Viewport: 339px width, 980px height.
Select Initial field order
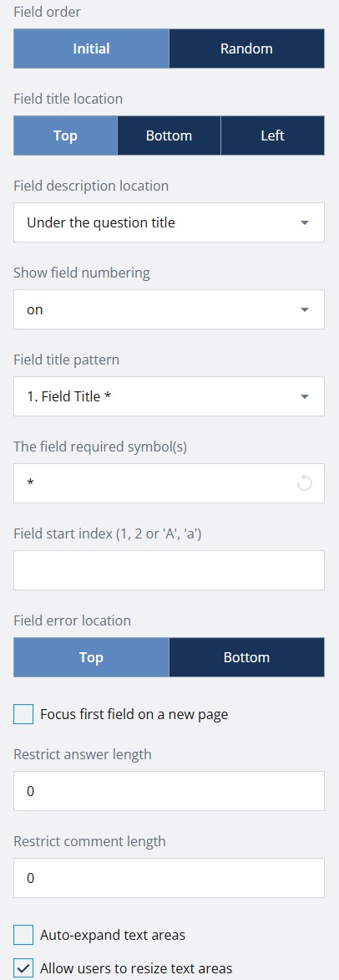pos(91,48)
